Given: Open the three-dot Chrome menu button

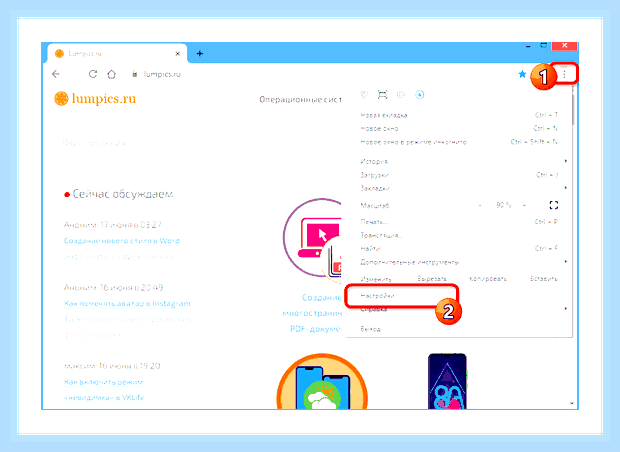Looking at the screenshot, I should (565, 74).
